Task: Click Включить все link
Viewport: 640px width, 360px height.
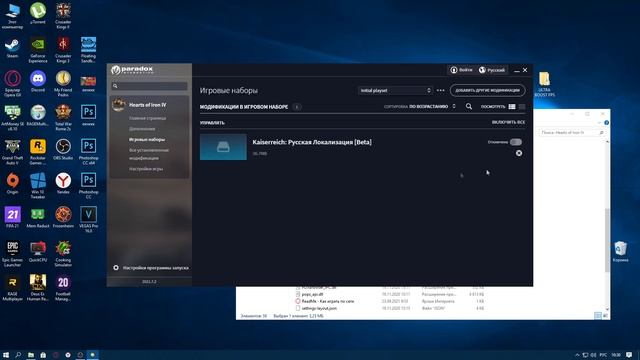Action: [508, 122]
